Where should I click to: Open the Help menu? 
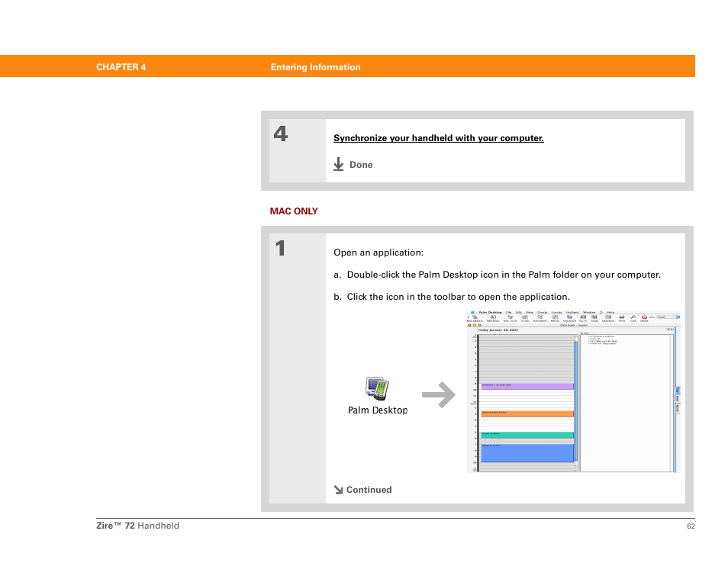click(610, 312)
